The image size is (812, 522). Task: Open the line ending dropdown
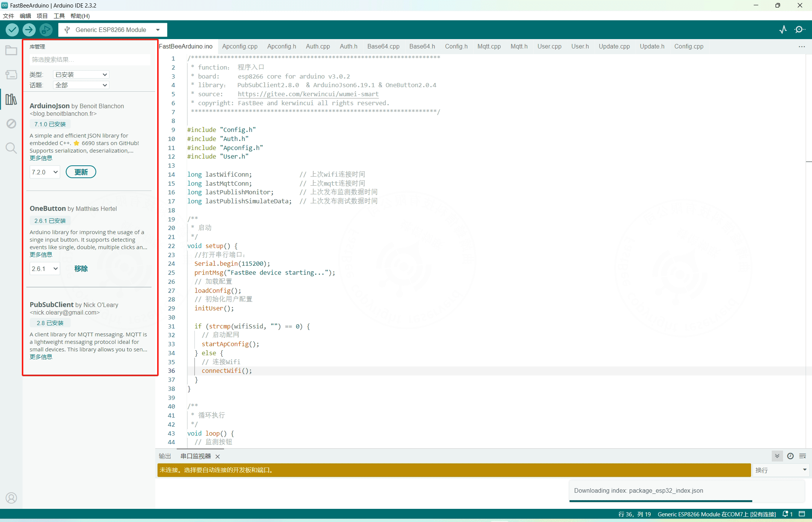(781, 470)
